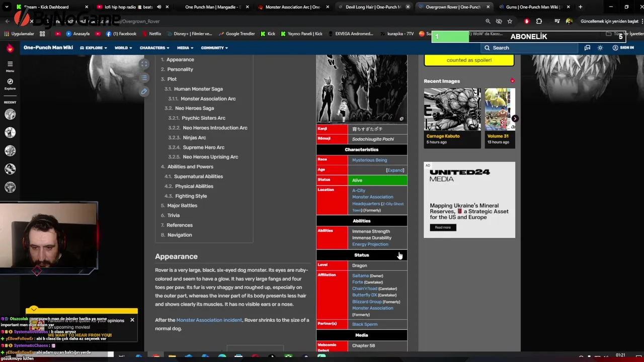
Task: Open the Facebook bookmark
Action: [x=121, y=34]
